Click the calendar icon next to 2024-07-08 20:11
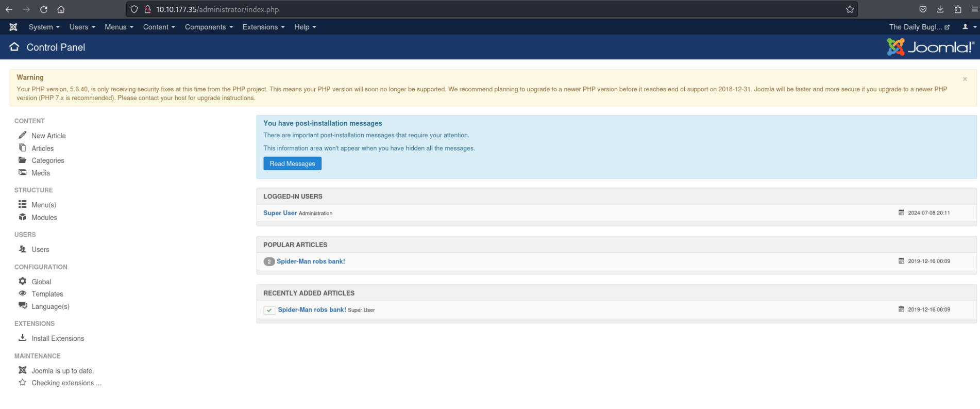Image resolution: width=980 pixels, height=409 pixels. [x=901, y=212]
